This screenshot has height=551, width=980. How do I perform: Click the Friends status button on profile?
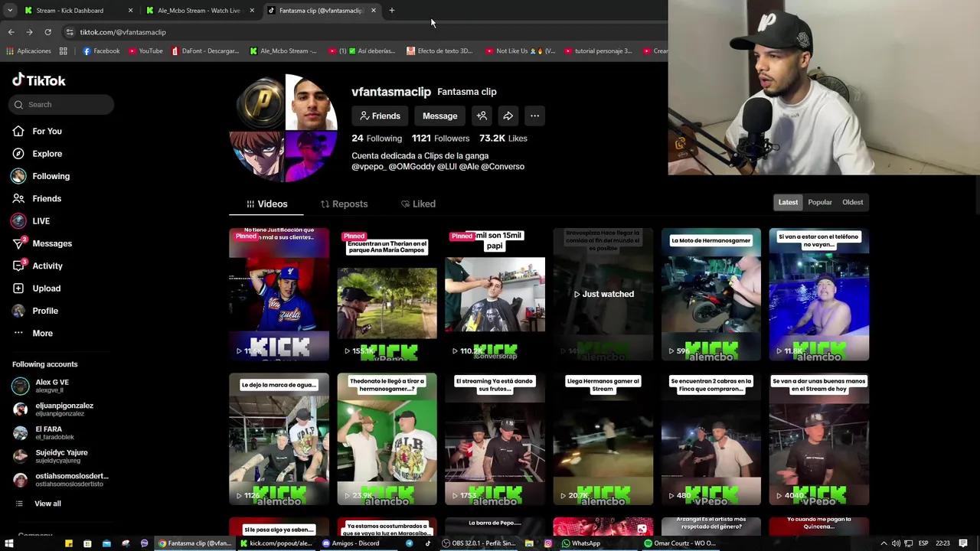[x=381, y=116]
